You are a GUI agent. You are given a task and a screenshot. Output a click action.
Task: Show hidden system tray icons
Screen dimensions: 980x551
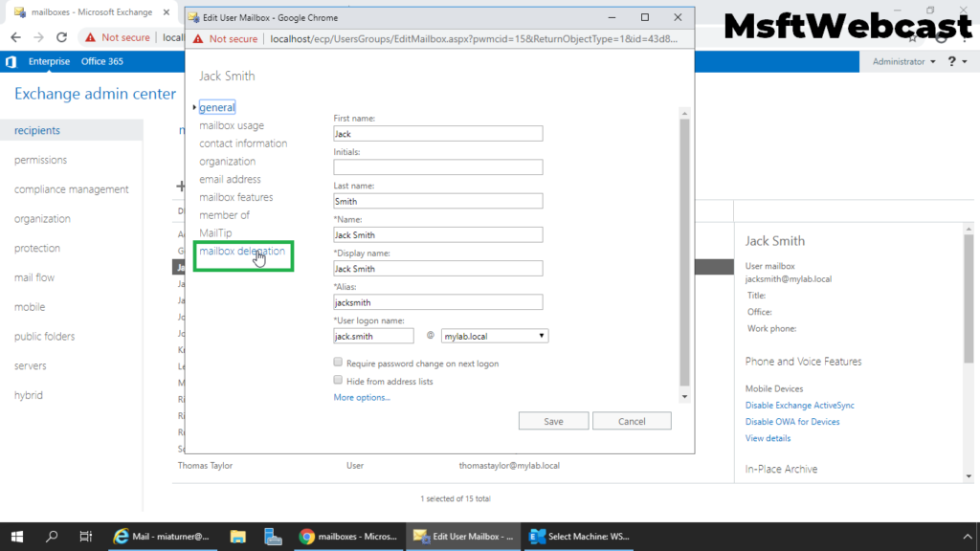967,536
